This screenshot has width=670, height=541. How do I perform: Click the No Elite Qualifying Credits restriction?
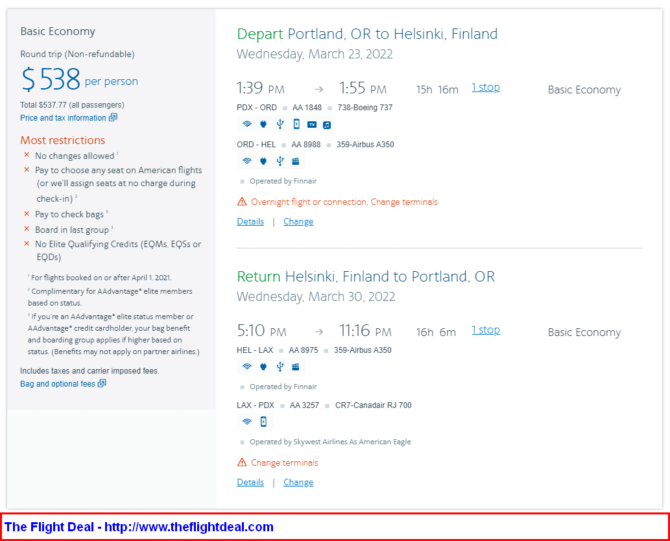click(x=118, y=250)
